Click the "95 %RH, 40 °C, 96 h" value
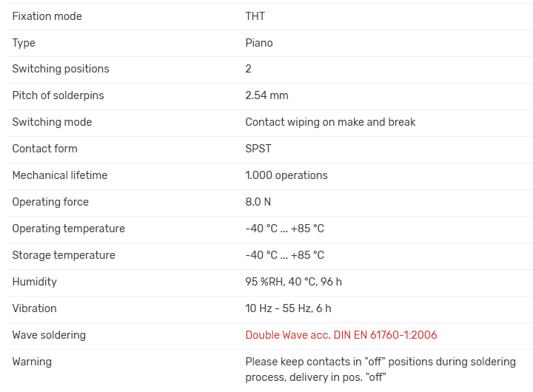Image resolution: width=533 pixels, height=392 pixels. pos(293,282)
